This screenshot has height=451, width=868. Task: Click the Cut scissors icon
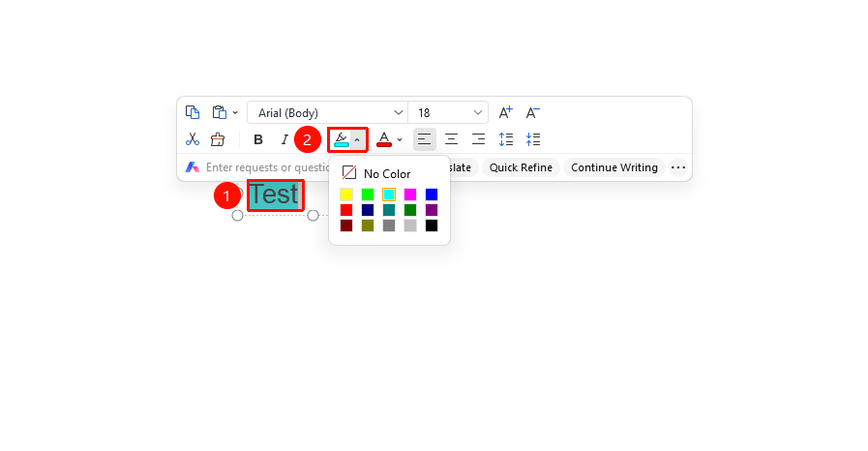[x=193, y=139]
